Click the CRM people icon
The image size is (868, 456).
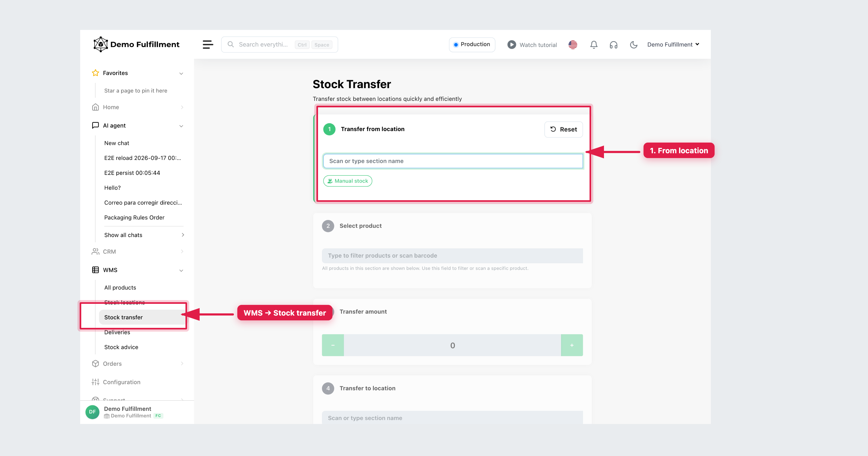click(x=95, y=251)
